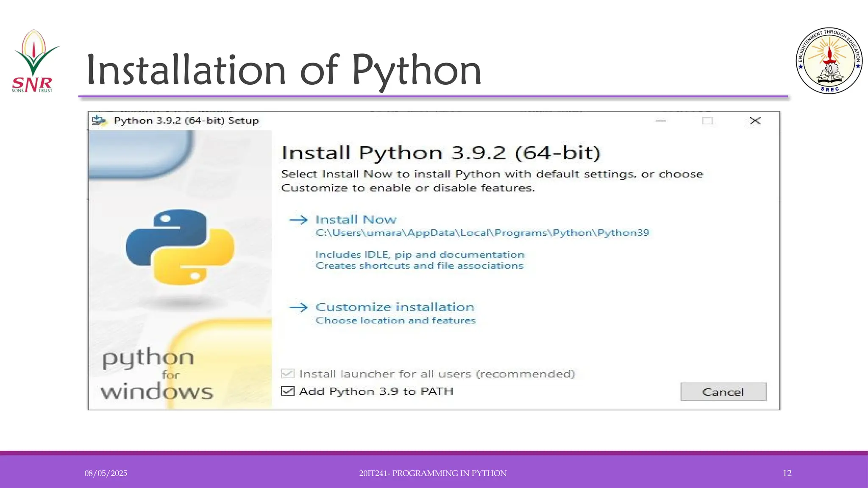This screenshot has height=488, width=868.
Task: Click the setup installer icon in title bar
Action: click(x=99, y=120)
